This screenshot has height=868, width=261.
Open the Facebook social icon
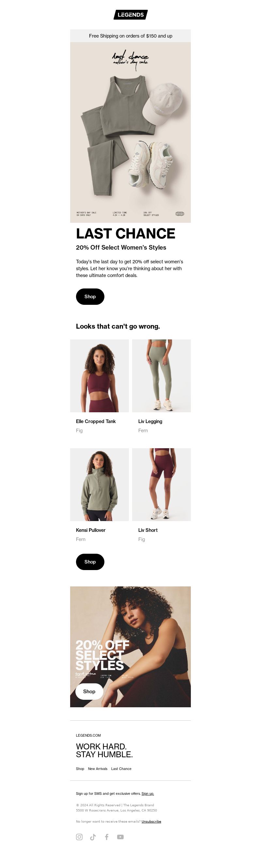pyautogui.click(x=107, y=837)
